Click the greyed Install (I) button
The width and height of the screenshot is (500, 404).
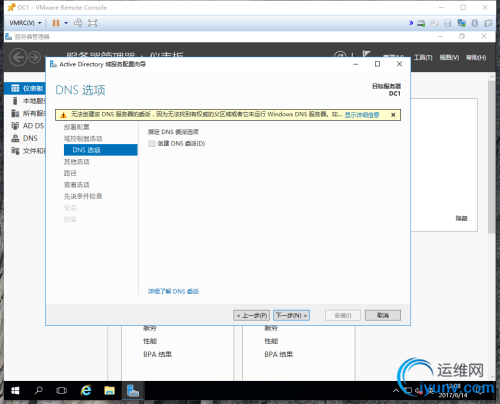(x=343, y=315)
